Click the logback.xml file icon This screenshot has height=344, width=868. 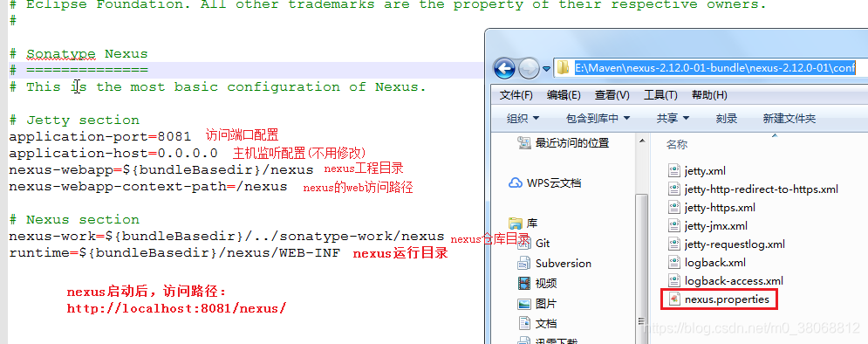coord(673,263)
